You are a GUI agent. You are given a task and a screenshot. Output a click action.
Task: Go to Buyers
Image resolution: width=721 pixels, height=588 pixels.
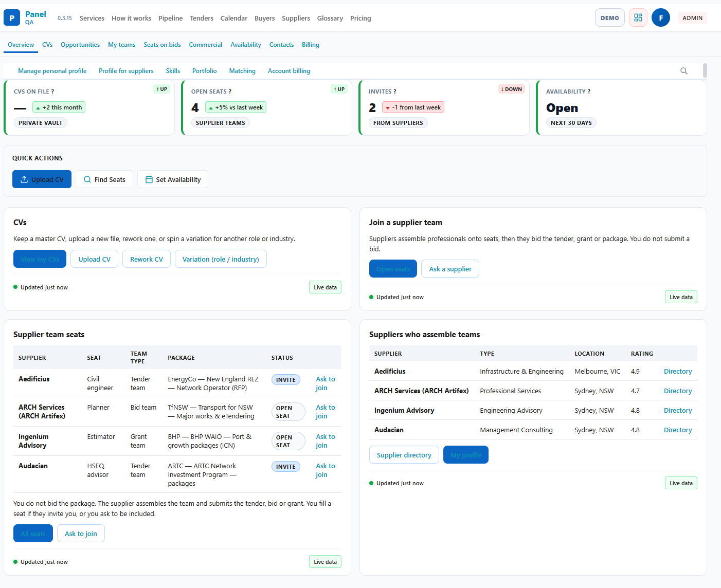click(264, 18)
